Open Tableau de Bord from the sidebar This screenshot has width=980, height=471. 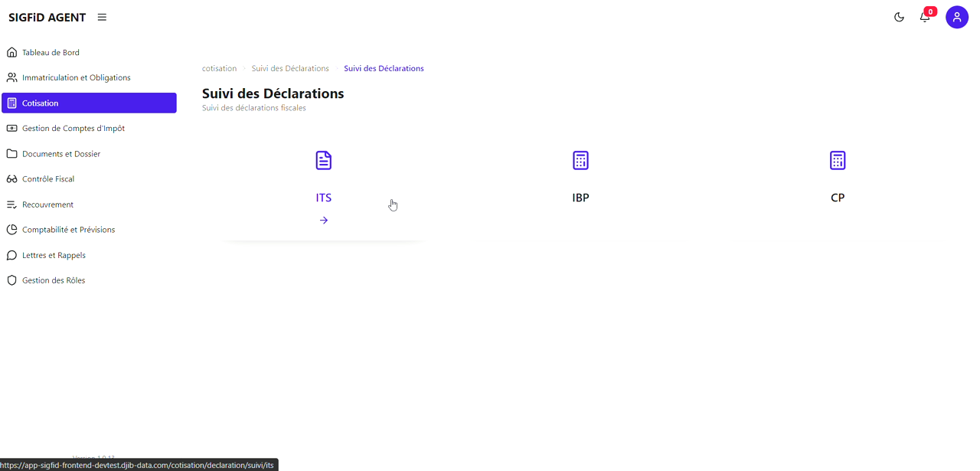point(51,53)
